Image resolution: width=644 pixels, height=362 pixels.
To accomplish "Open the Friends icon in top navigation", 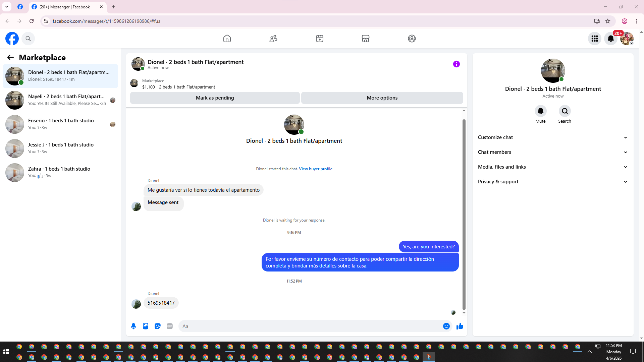I will click(x=273, y=39).
